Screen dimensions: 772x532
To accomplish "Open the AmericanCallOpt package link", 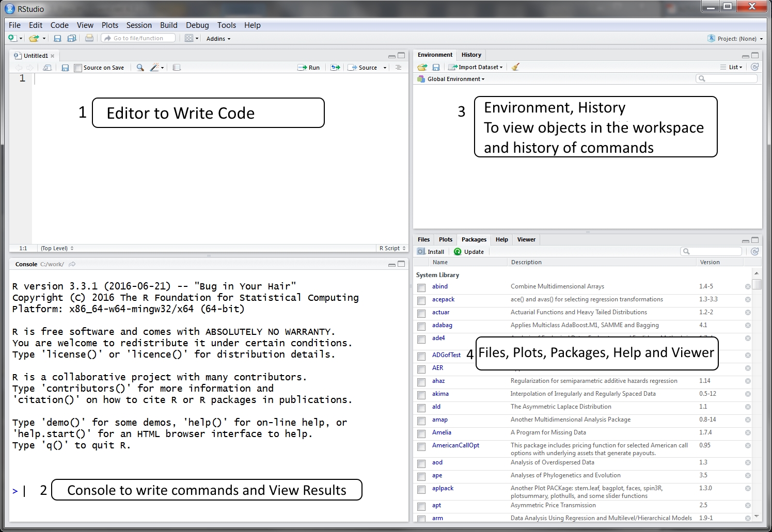I will point(455,445).
